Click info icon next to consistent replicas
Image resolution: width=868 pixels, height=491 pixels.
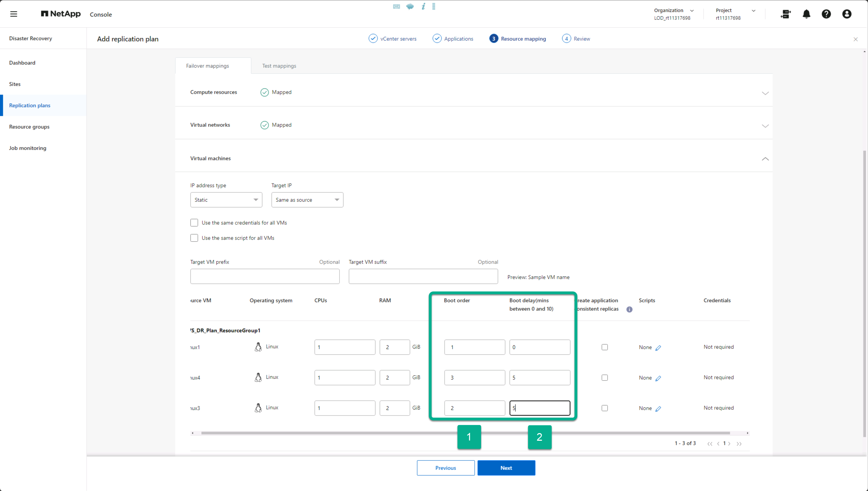[x=629, y=309]
